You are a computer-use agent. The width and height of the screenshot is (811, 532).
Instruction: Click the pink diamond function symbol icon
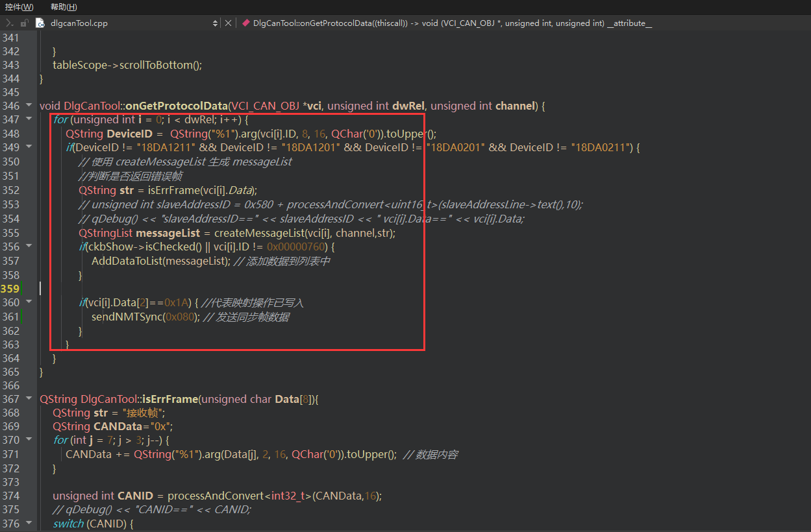pyautogui.click(x=245, y=23)
